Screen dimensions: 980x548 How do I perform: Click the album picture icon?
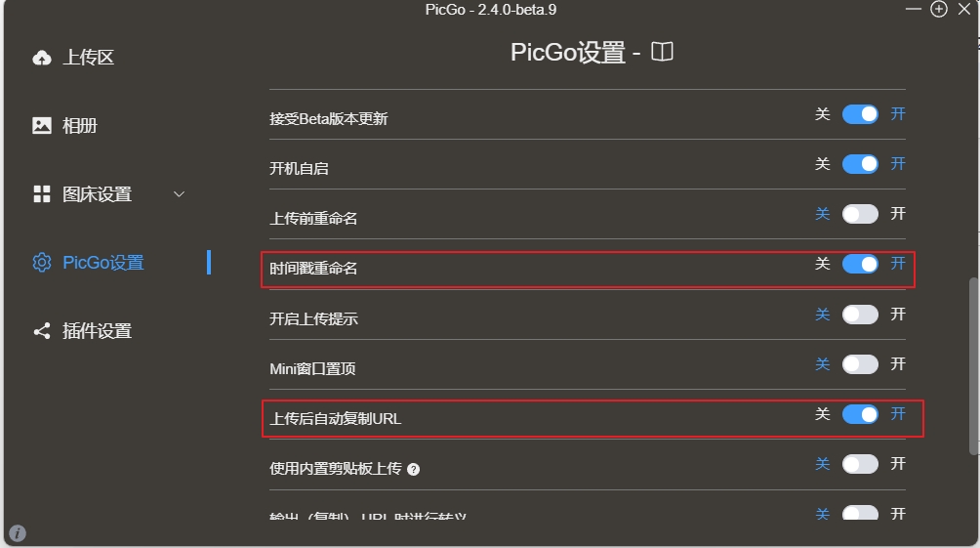[42, 126]
